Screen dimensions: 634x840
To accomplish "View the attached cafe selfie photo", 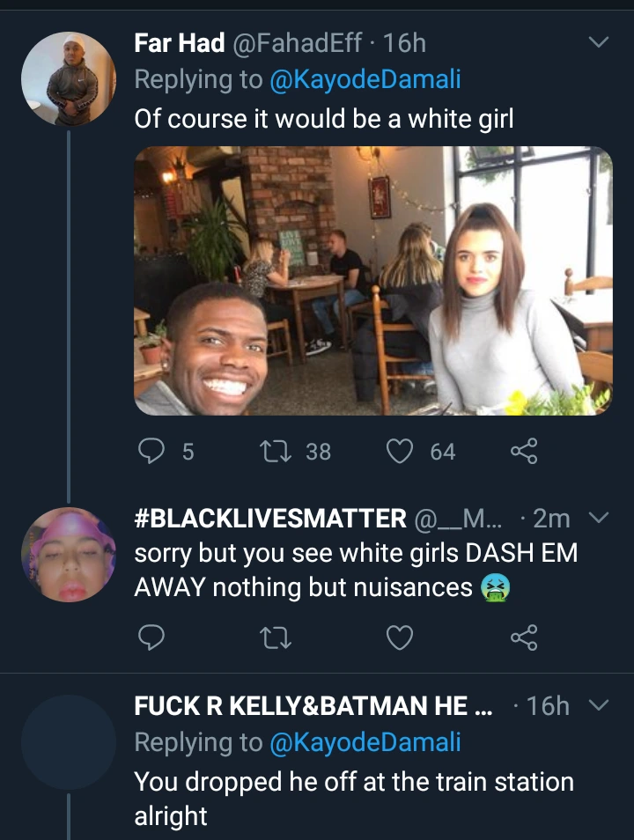I will (x=372, y=280).
